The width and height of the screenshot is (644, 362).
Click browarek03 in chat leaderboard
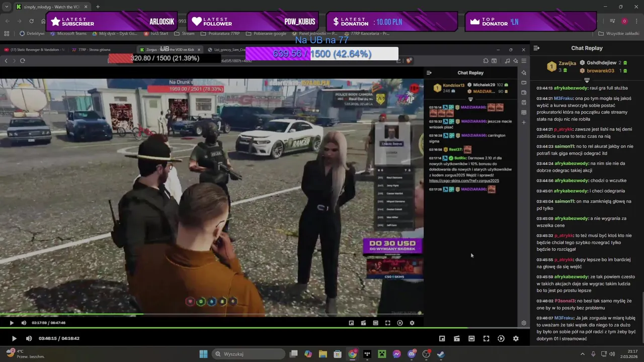pyautogui.click(x=600, y=71)
